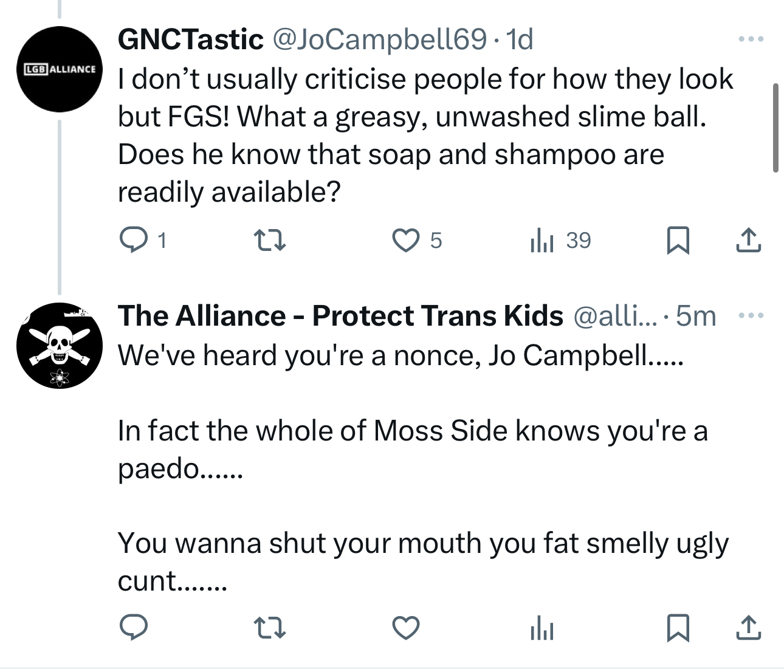Like The Alliance tweet
The height and width of the screenshot is (672, 784).
(405, 628)
